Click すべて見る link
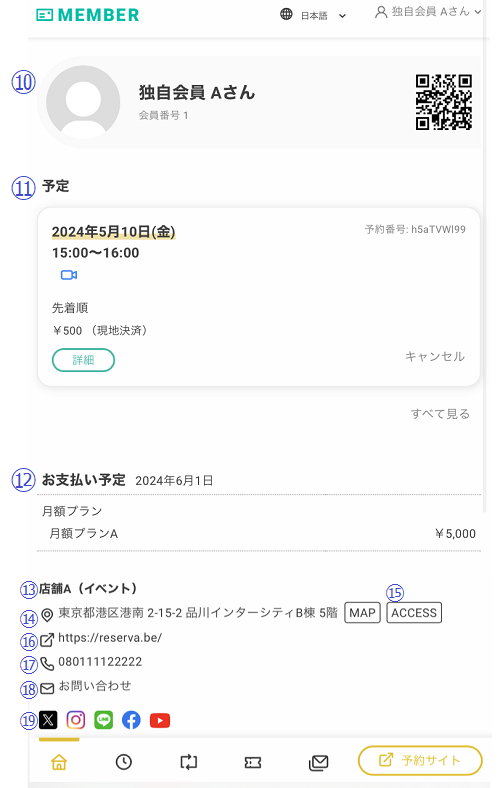The width and height of the screenshot is (500, 788). (440, 414)
